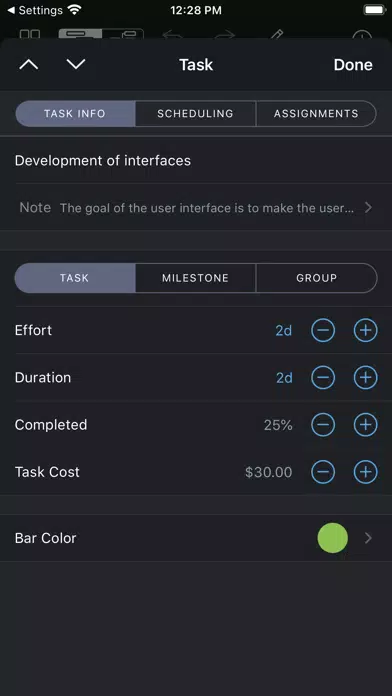Go to previous task with up arrow
The image size is (392, 696).
(x=29, y=65)
